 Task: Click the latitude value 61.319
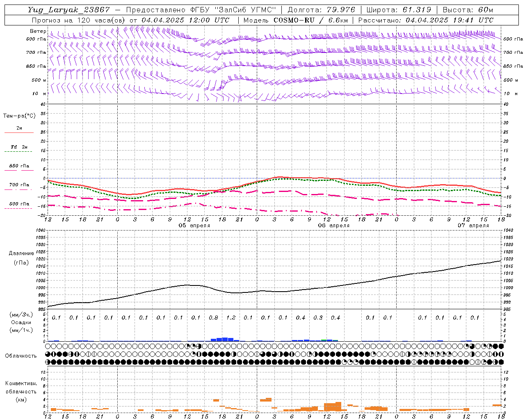tap(417, 10)
